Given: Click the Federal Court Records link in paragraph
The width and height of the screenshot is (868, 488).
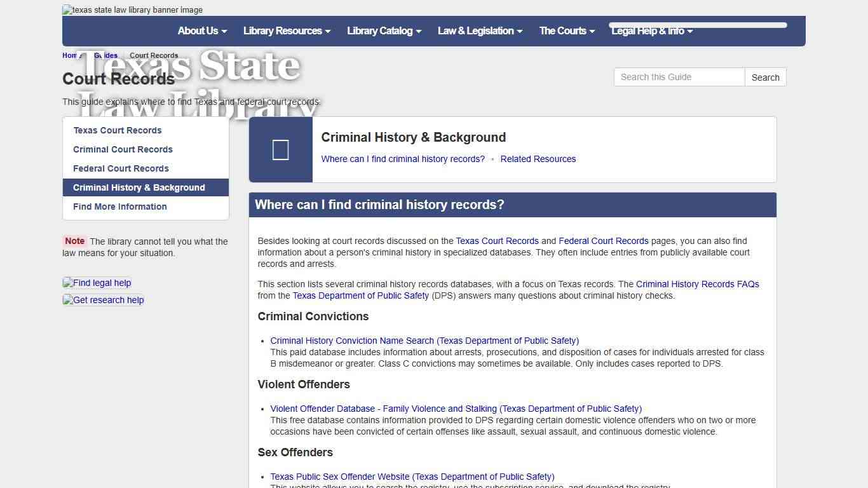Looking at the screenshot, I should click(603, 241).
